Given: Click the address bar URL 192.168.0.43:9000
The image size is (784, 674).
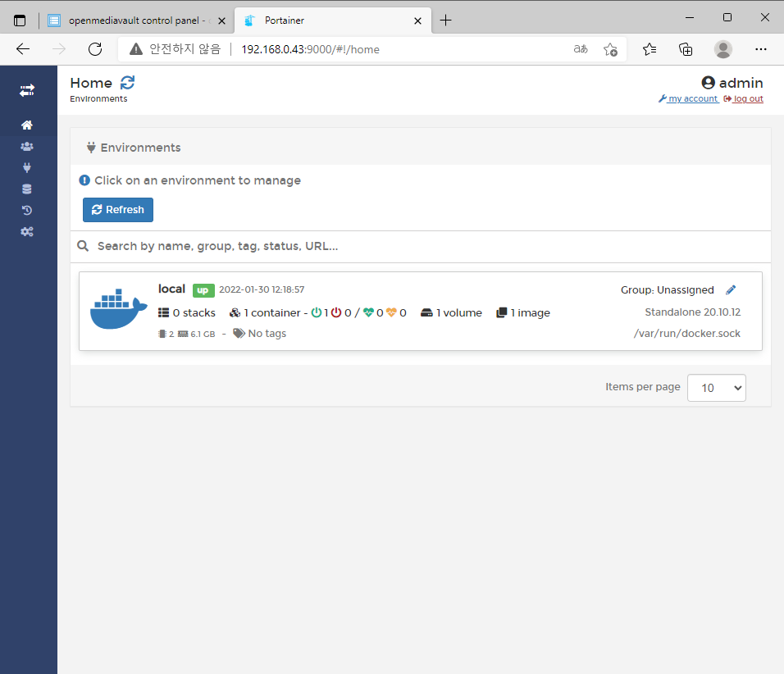Looking at the screenshot, I should 310,49.
